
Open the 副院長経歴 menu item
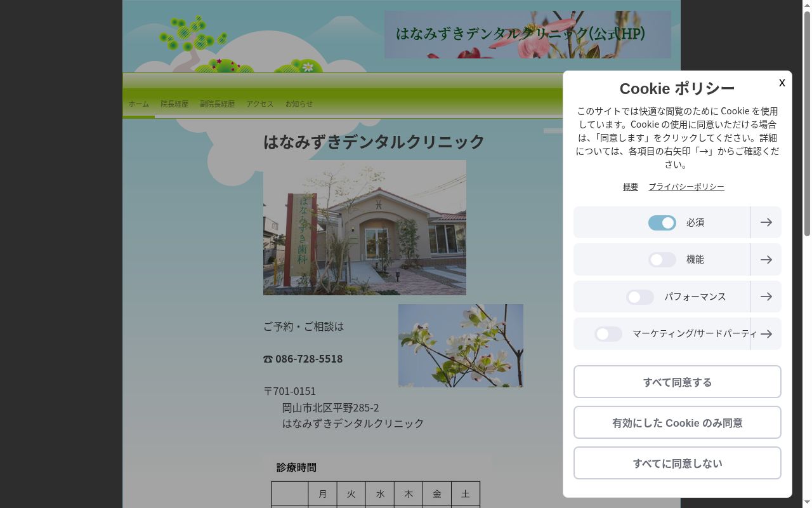point(217,104)
